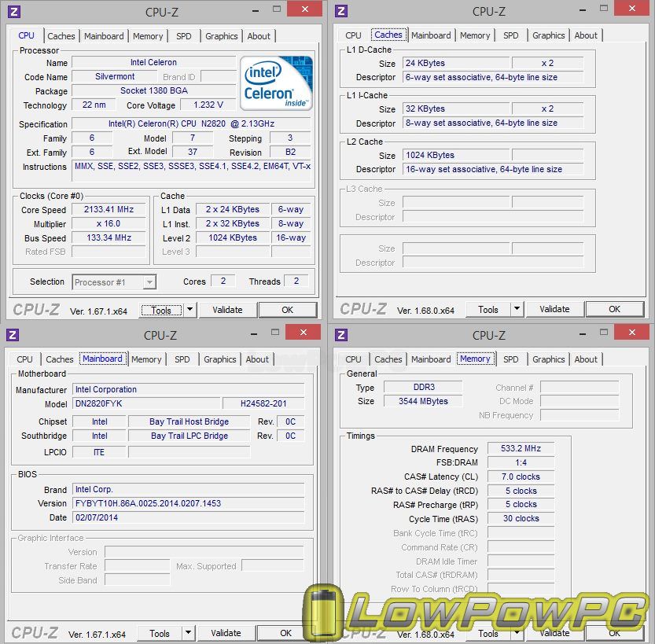Click the CPU-Z logo icon in the Caches window title bar
This screenshot has width=655, height=644.
click(341, 11)
